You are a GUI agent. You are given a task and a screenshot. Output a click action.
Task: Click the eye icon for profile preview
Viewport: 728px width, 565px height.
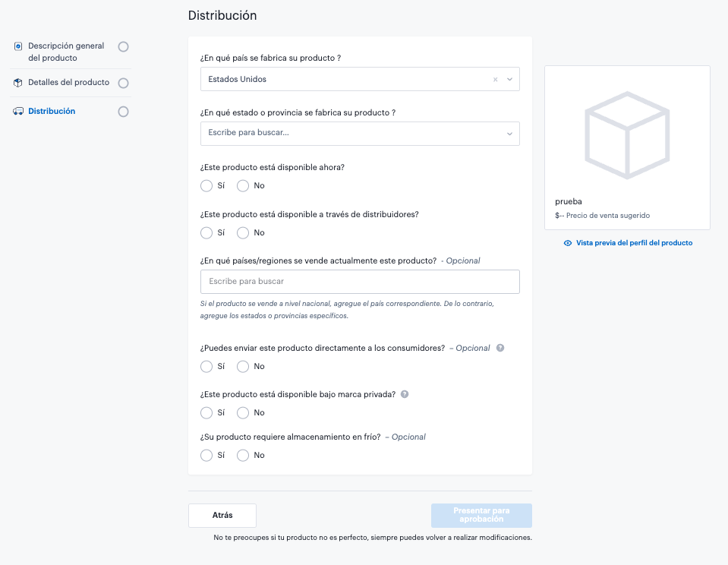pyautogui.click(x=568, y=243)
